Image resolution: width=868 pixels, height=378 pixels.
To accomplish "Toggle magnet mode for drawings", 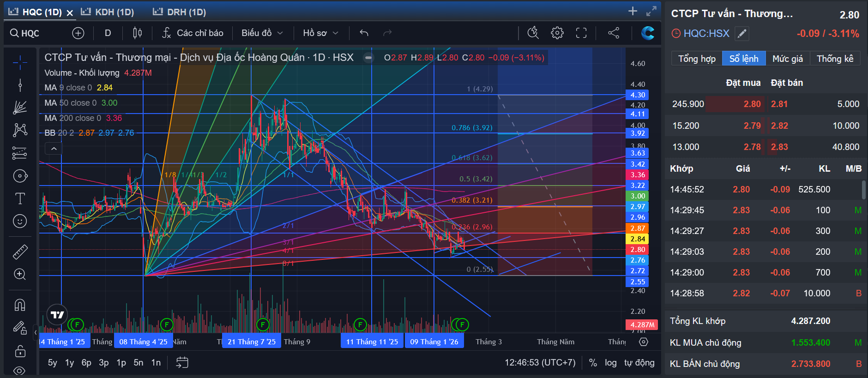I will pos(20,305).
